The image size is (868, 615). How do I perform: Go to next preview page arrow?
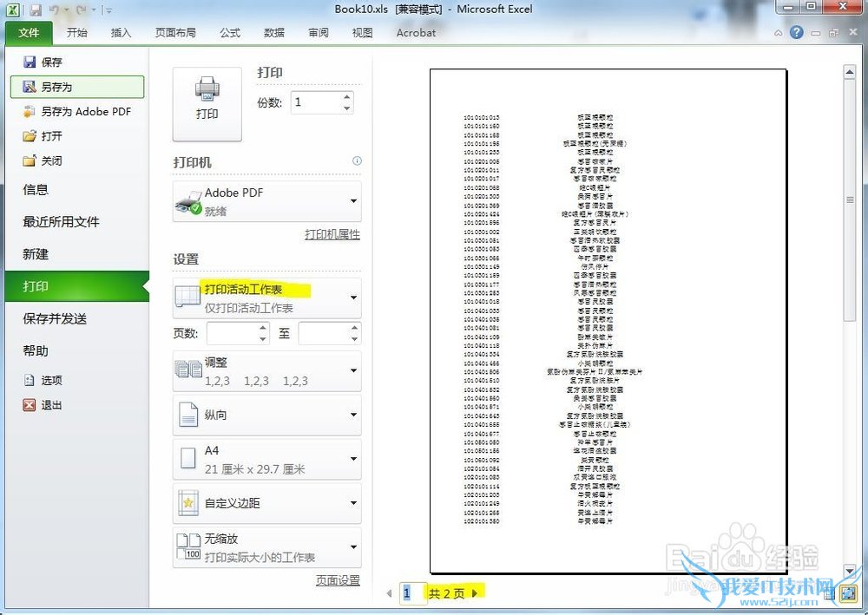pyautogui.click(x=475, y=593)
